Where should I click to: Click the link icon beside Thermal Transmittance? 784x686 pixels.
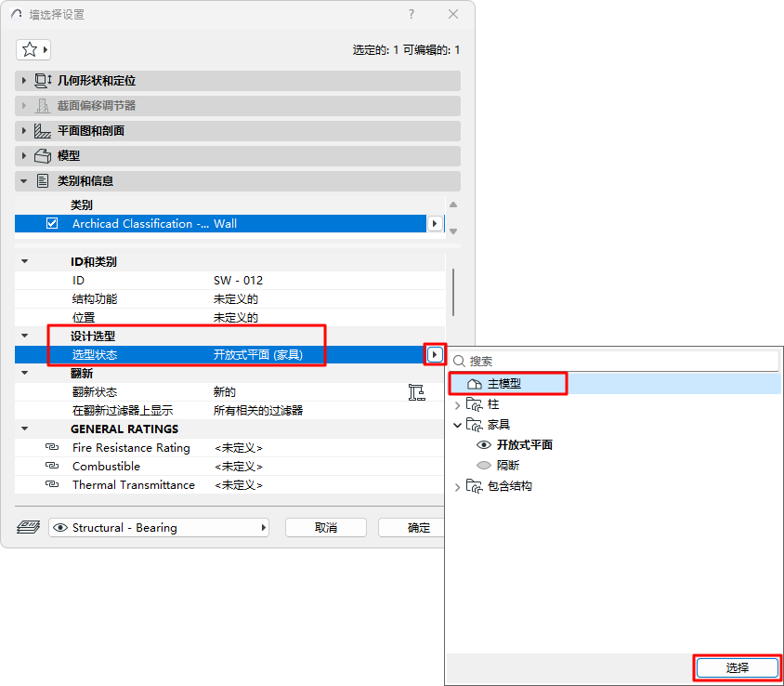[x=52, y=484]
